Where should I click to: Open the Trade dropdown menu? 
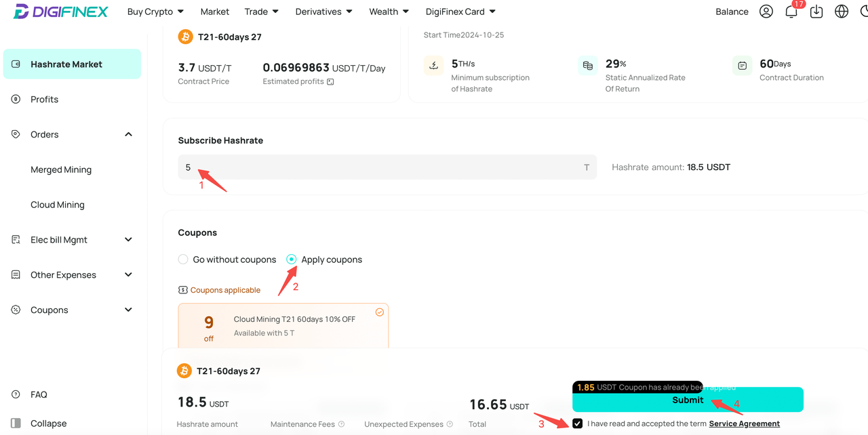(261, 12)
